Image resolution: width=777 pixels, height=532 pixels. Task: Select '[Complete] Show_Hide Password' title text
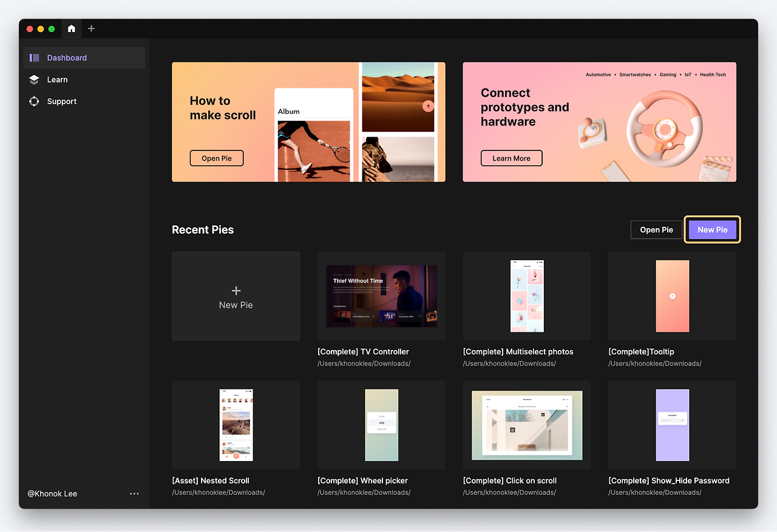point(669,480)
